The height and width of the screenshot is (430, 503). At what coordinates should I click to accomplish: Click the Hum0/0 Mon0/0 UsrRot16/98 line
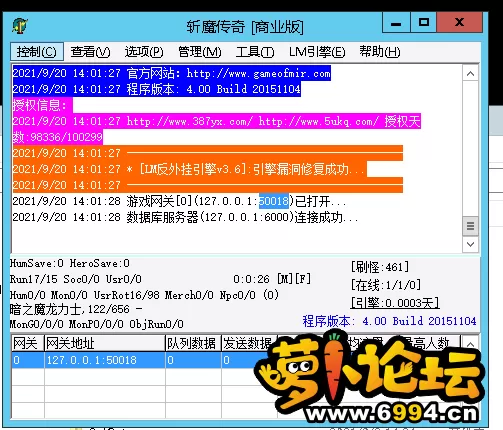pyautogui.click(x=144, y=295)
